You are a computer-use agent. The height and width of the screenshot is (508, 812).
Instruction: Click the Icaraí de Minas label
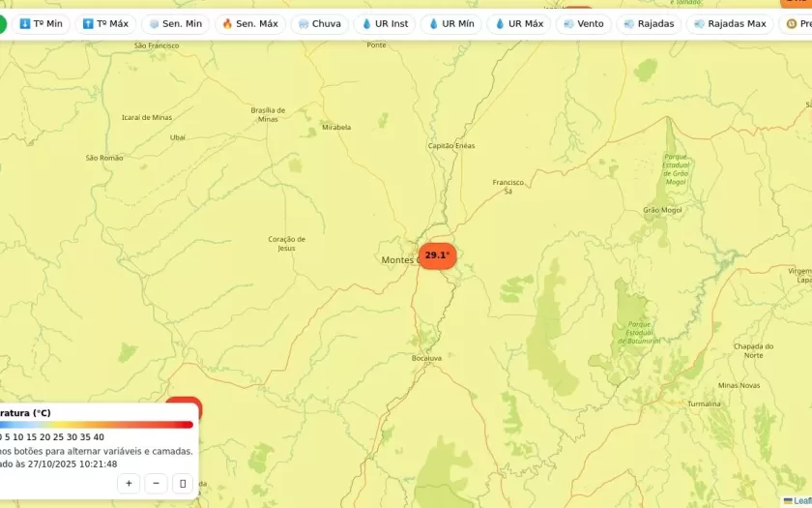point(147,117)
